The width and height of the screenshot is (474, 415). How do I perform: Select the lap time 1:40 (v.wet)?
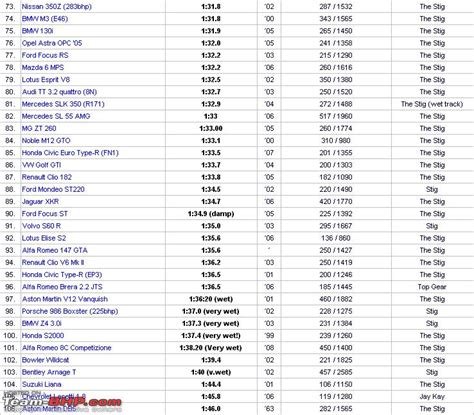pyautogui.click(x=211, y=372)
